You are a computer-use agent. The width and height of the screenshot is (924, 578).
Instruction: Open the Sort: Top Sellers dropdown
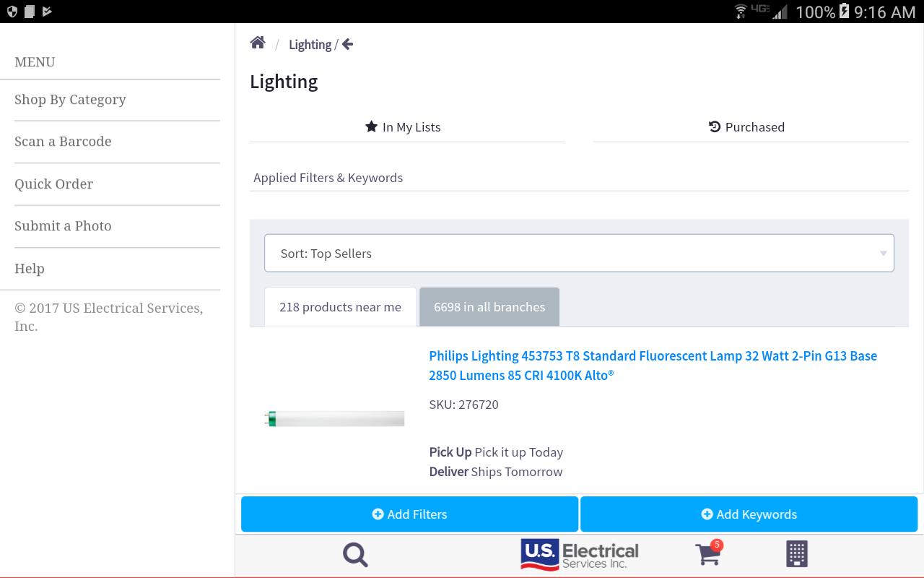(x=579, y=253)
